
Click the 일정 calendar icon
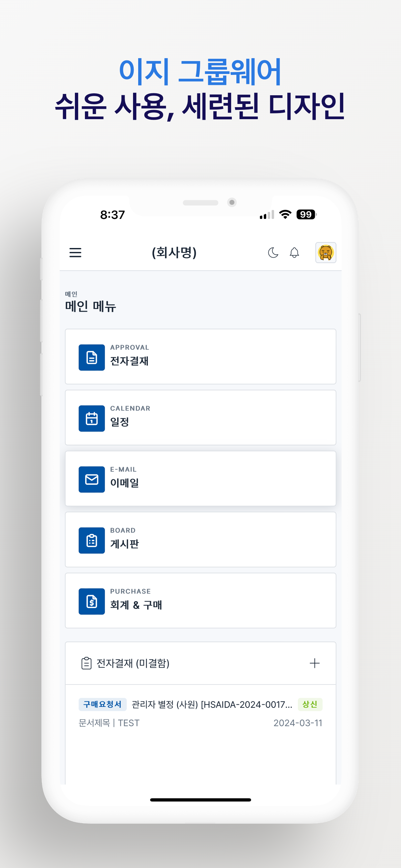(92, 418)
